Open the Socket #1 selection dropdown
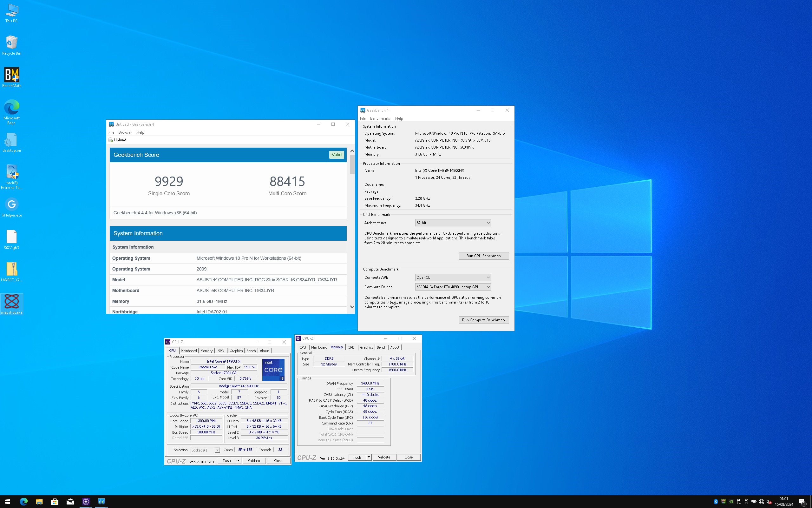Viewport: 812px width, 508px height. coord(205,450)
